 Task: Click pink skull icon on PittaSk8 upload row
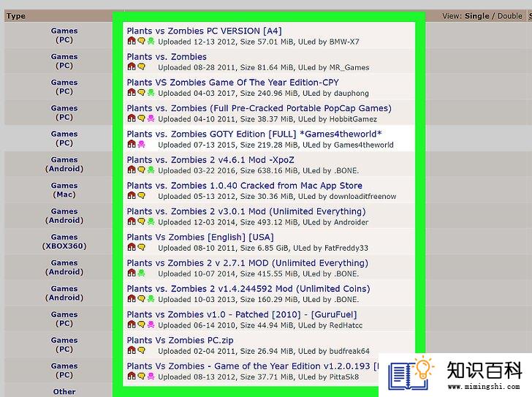click(151, 377)
